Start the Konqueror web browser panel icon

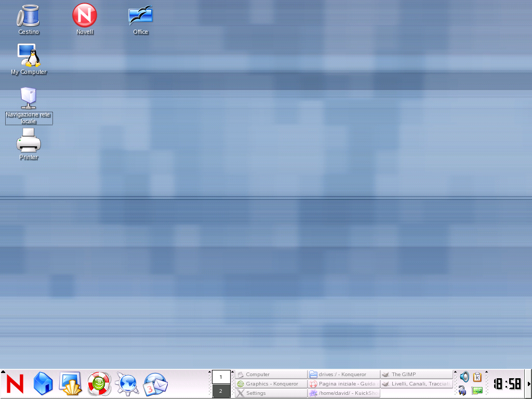click(x=127, y=383)
